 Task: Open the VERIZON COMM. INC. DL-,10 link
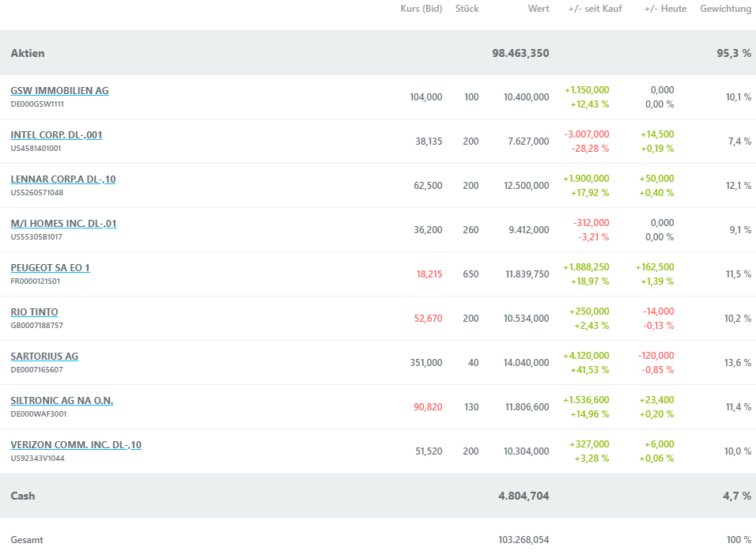pyautogui.click(x=76, y=445)
